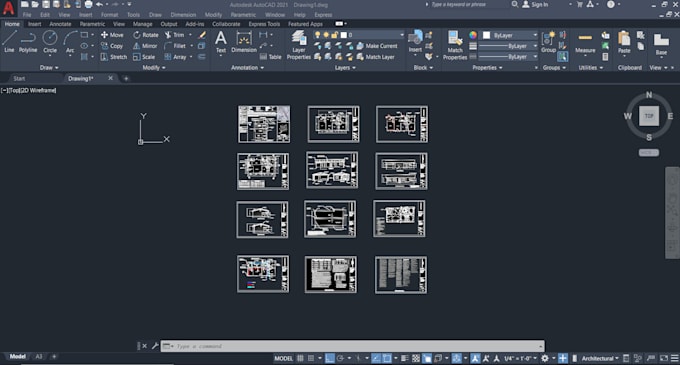Toggle selection cycling in status bar
Image resolution: width=680 pixels, height=365 pixels.
[x=427, y=358]
